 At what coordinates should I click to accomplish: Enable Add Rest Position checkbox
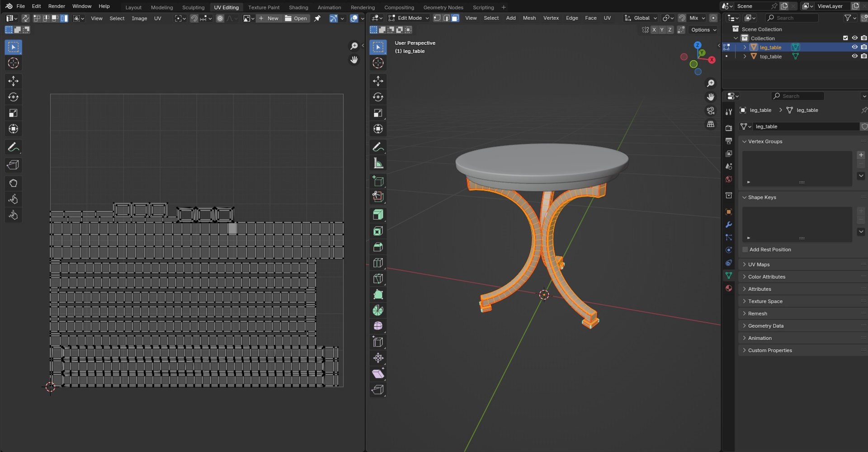pyautogui.click(x=745, y=250)
